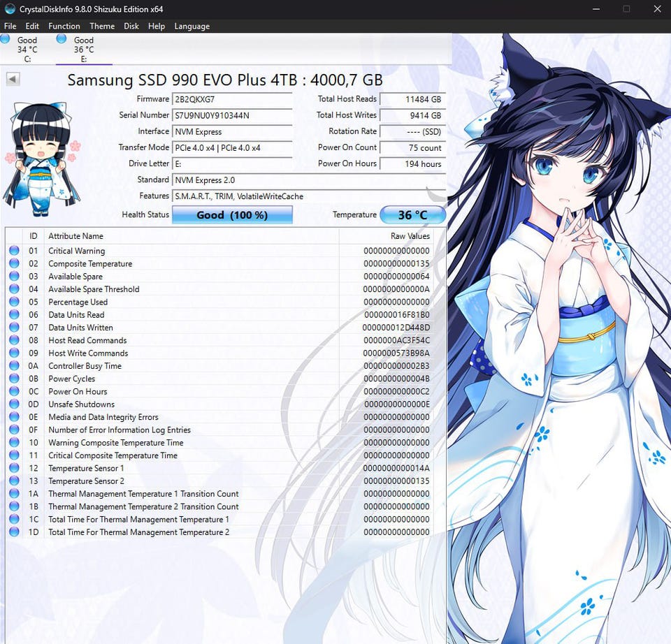Click status icon for Warning Composite Temperature Time
The image size is (671, 644).
point(14,443)
